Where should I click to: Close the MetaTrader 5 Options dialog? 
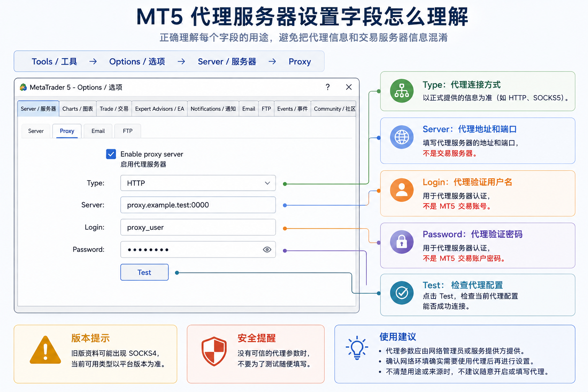point(349,87)
